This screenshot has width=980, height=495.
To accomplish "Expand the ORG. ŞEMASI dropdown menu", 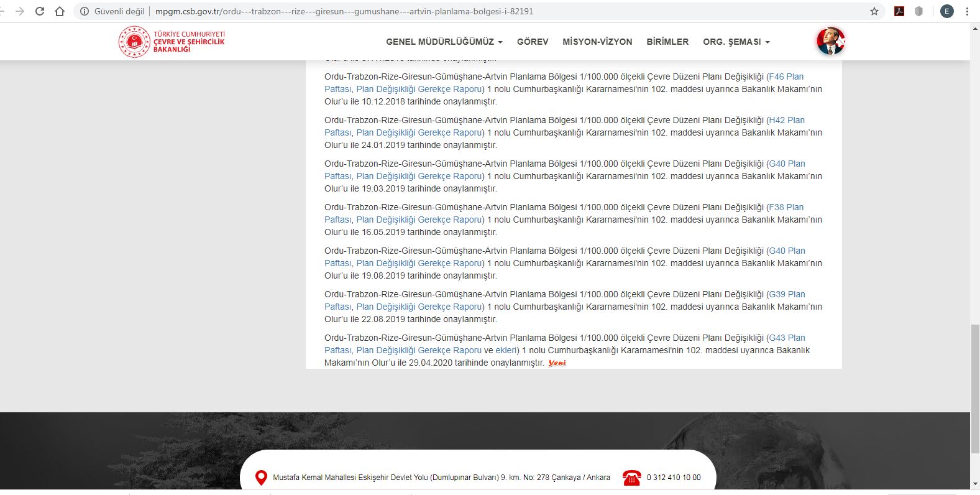I will (x=736, y=42).
